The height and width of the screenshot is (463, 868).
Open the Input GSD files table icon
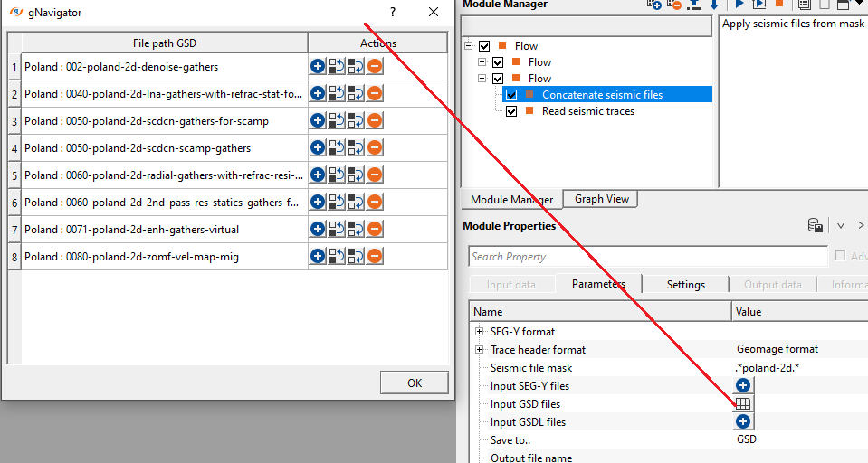(x=743, y=403)
